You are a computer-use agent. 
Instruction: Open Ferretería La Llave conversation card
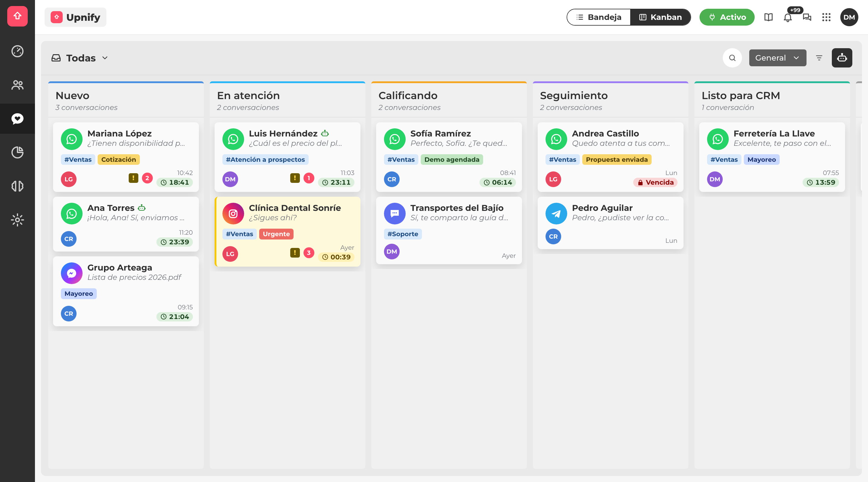[x=772, y=157]
